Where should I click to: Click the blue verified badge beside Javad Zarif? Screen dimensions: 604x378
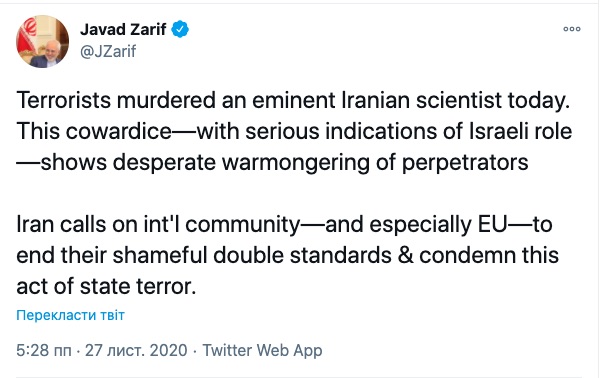(x=180, y=29)
